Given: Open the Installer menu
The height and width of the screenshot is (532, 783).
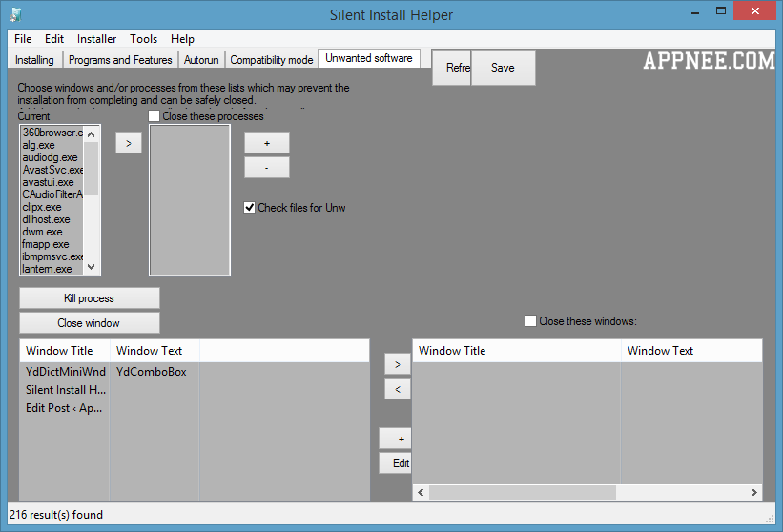Looking at the screenshot, I should click(97, 39).
